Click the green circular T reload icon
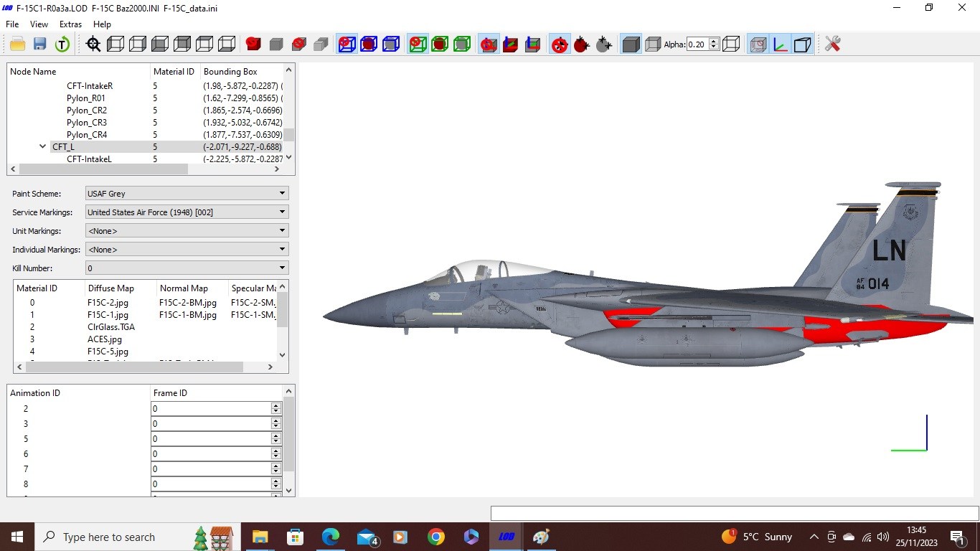 point(62,44)
